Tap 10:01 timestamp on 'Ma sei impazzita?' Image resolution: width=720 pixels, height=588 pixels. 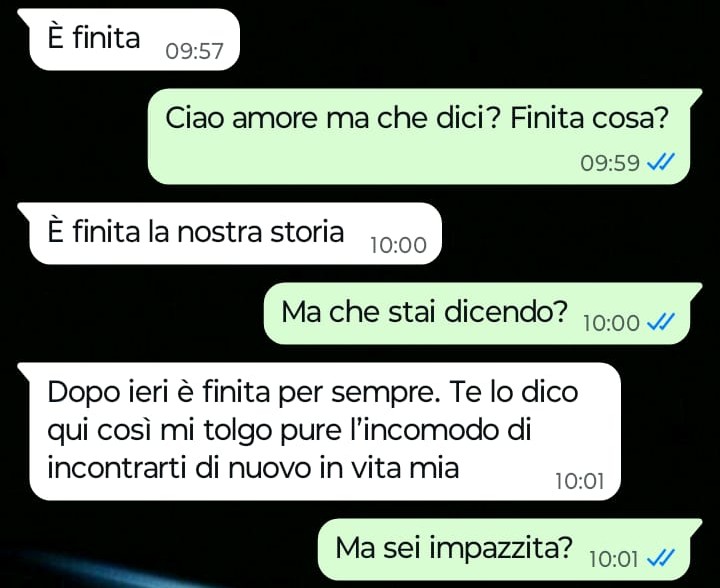pos(613,559)
